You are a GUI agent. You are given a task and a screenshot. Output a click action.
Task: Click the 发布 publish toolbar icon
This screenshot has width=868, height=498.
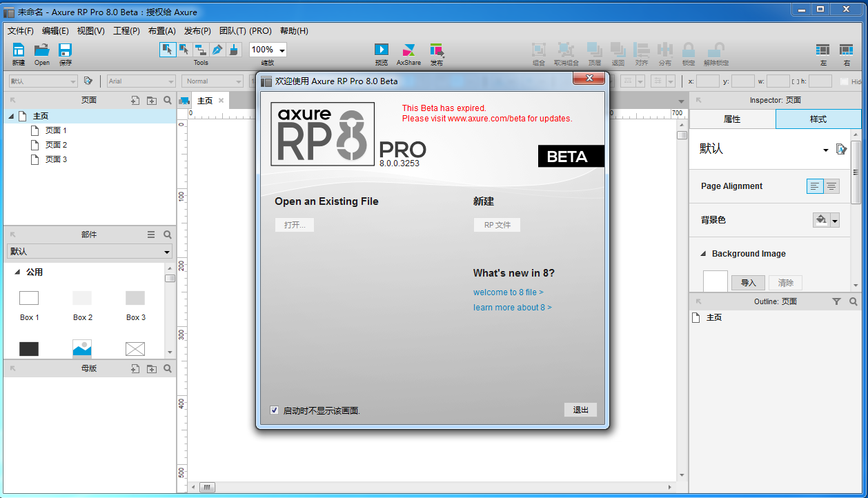436,50
